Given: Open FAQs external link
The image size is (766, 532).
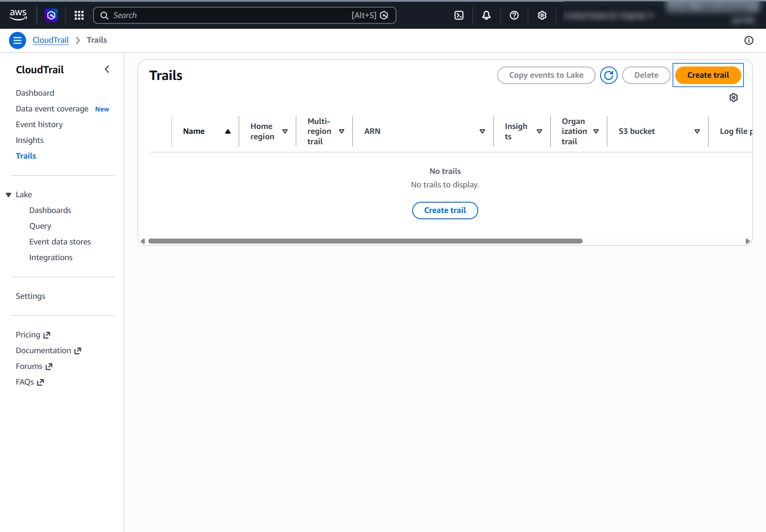Looking at the screenshot, I should (30, 382).
